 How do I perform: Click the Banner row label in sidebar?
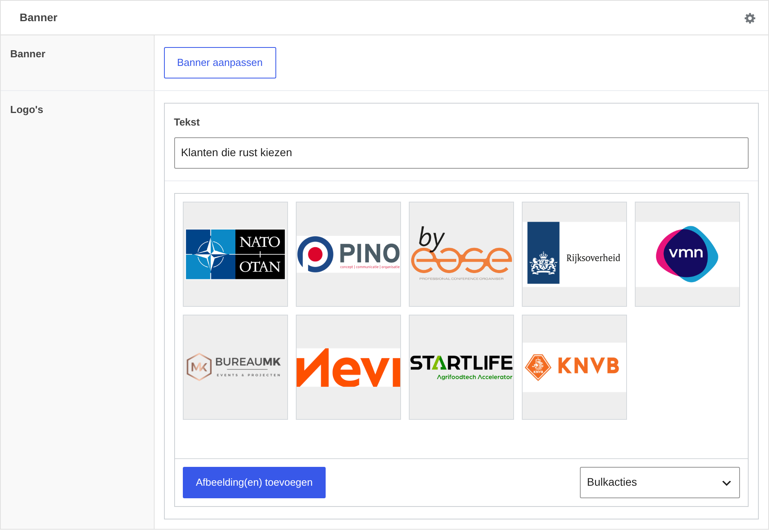point(27,54)
